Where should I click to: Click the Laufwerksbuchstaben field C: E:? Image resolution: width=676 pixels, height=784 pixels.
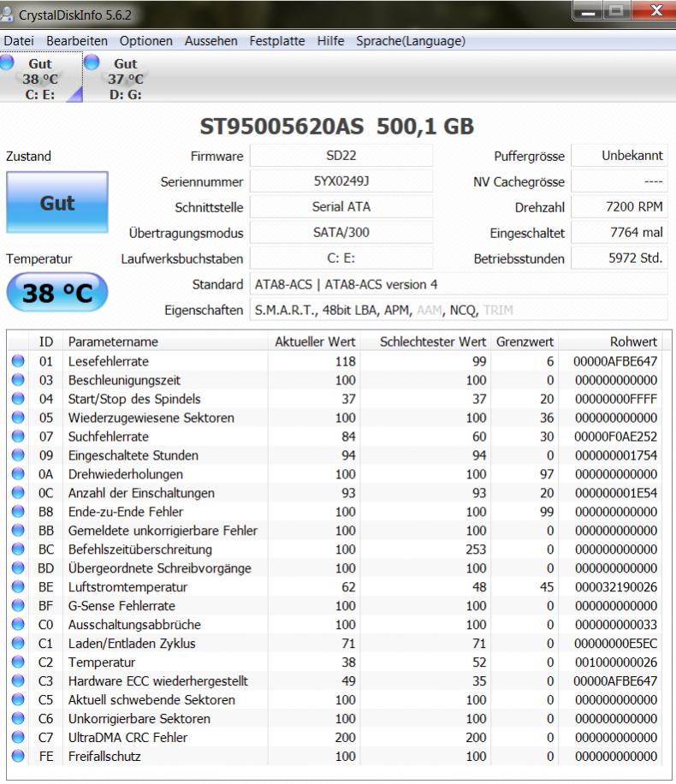click(x=341, y=258)
